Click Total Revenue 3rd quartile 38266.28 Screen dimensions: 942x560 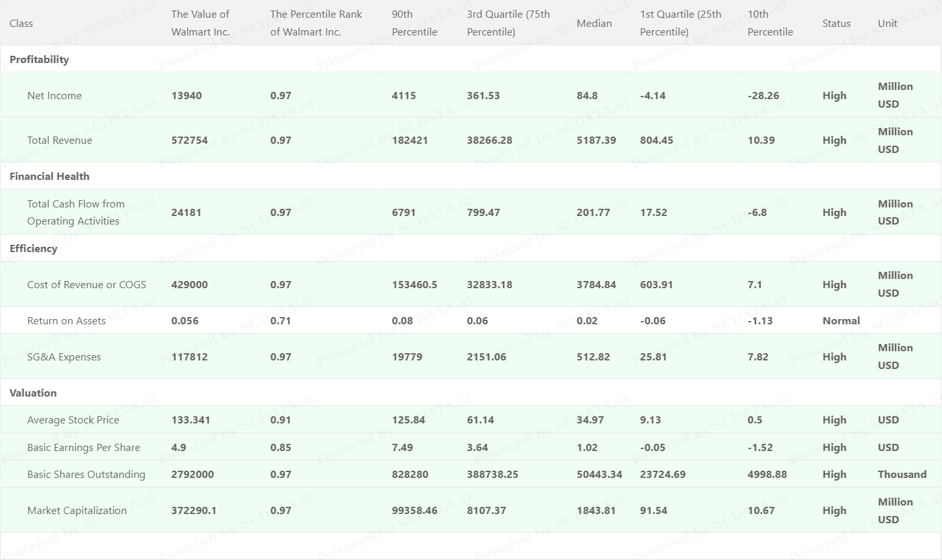click(x=490, y=140)
